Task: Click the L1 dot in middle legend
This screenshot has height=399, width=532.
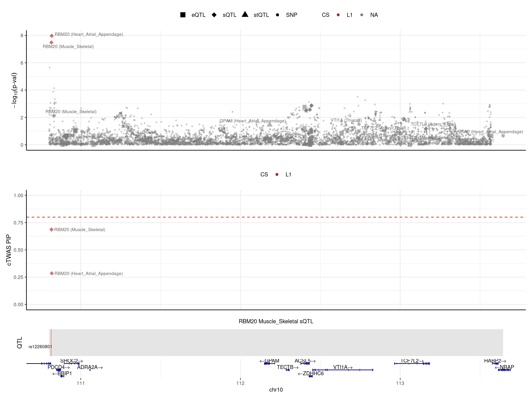Action: [x=277, y=175]
